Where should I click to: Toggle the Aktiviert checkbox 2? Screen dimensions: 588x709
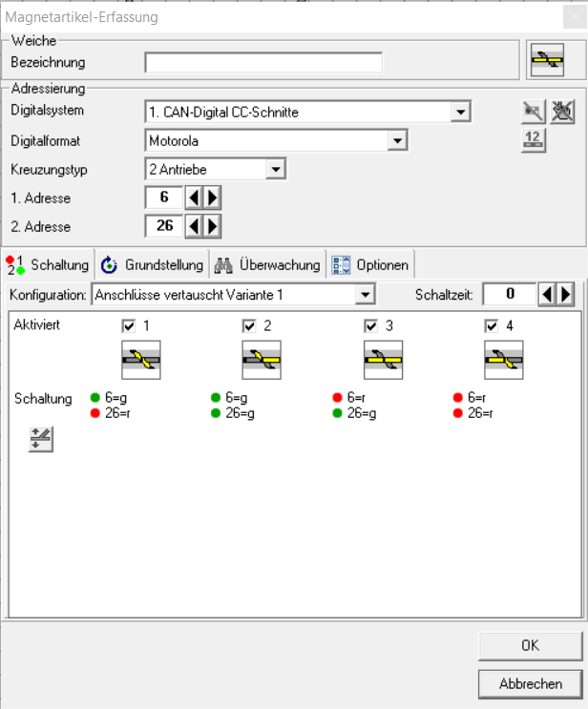(250, 326)
